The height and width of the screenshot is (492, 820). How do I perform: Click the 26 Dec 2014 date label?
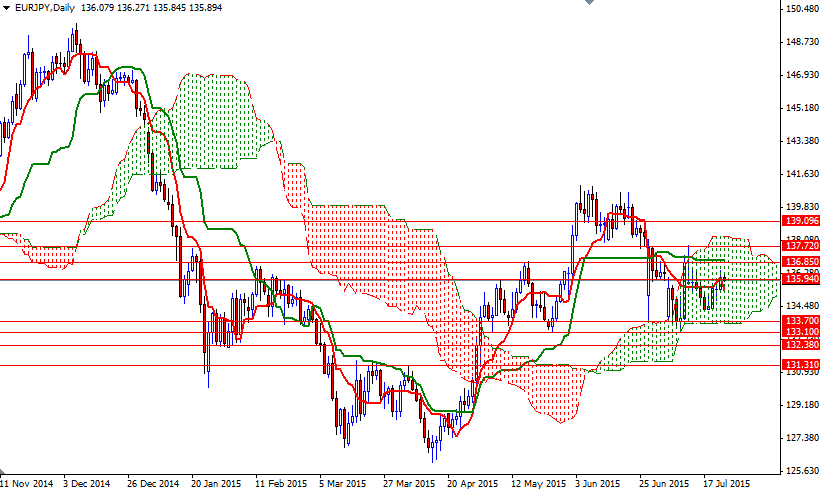(153, 484)
